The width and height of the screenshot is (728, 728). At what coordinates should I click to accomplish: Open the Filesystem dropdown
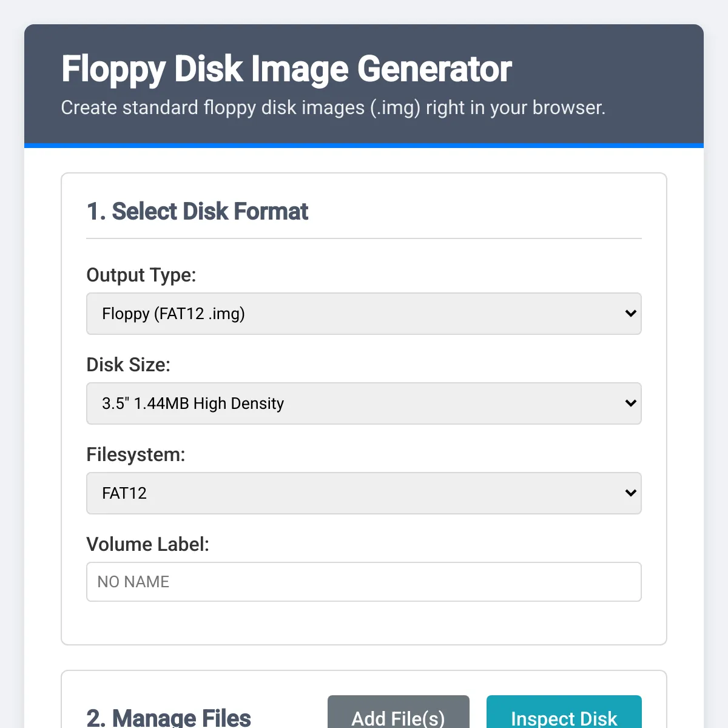coord(364,493)
